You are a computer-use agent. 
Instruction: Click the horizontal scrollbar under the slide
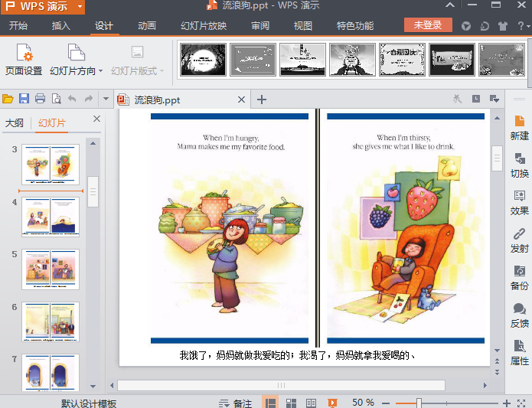click(281, 385)
